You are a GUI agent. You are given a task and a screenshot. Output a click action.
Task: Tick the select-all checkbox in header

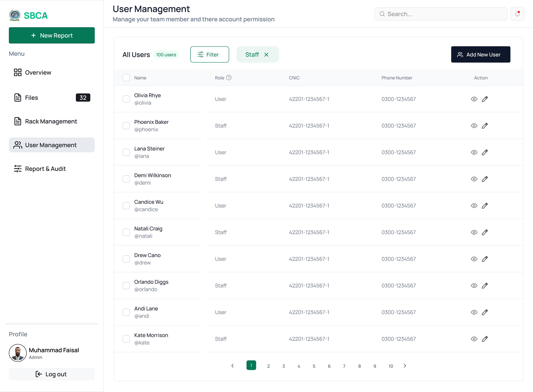click(x=126, y=78)
